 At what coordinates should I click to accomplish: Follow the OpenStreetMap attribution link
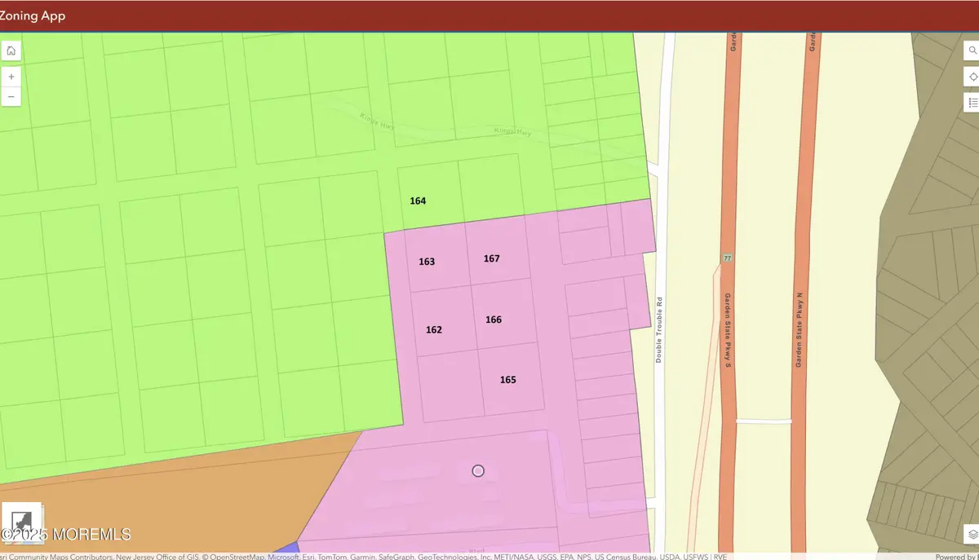[x=234, y=558]
